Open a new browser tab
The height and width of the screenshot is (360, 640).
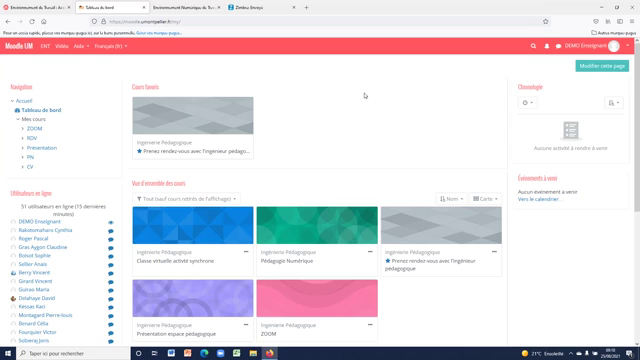tap(306, 7)
